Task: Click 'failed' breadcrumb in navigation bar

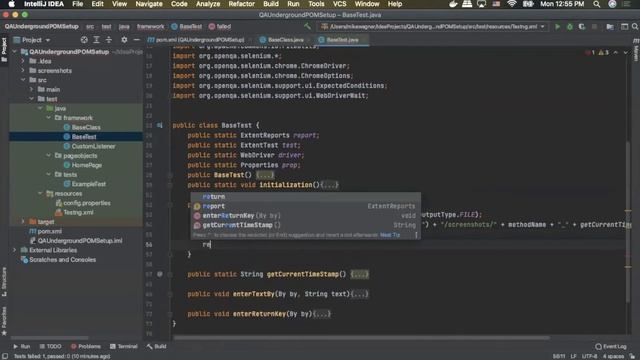Action: point(220,27)
